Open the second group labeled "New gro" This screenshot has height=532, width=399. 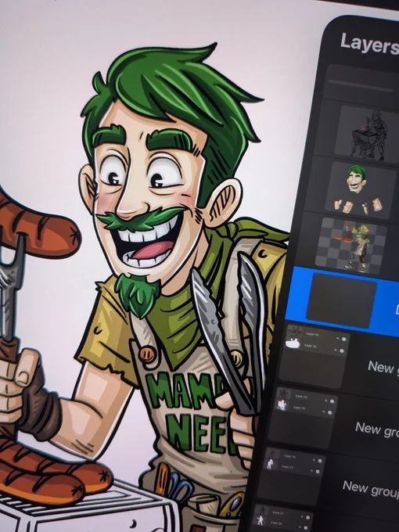pyautogui.click(x=377, y=429)
